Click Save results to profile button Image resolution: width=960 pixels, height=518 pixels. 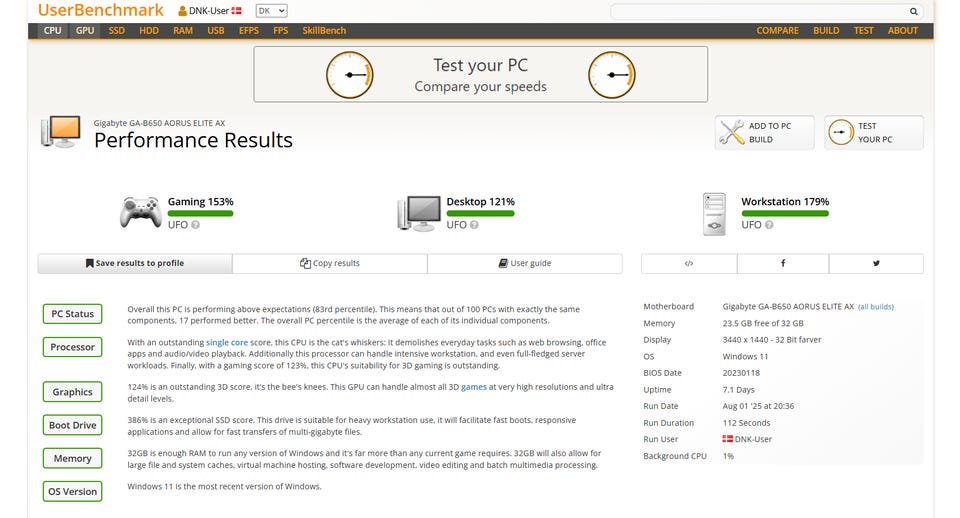coord(135,263)
